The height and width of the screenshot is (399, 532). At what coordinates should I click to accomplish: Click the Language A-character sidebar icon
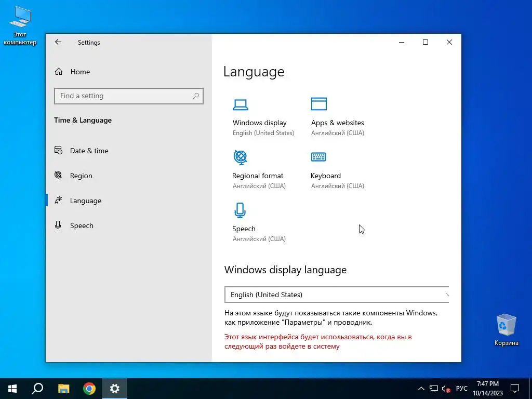pyautogui.click(x=58, y=200)
